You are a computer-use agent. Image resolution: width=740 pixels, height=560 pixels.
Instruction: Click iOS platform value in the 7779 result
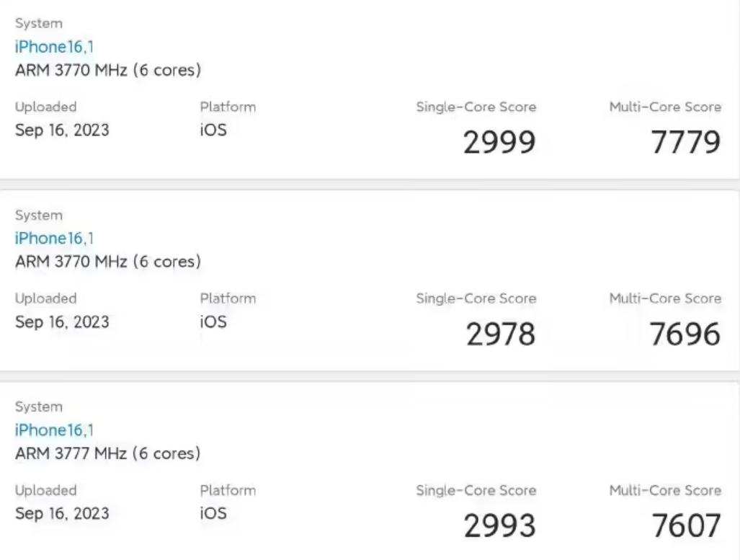coord(213,130)
